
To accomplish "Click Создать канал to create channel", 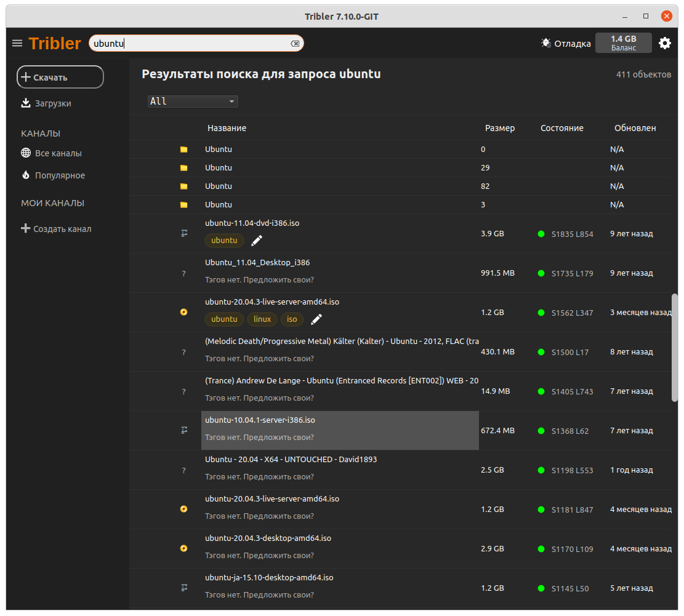I will 62,229.
